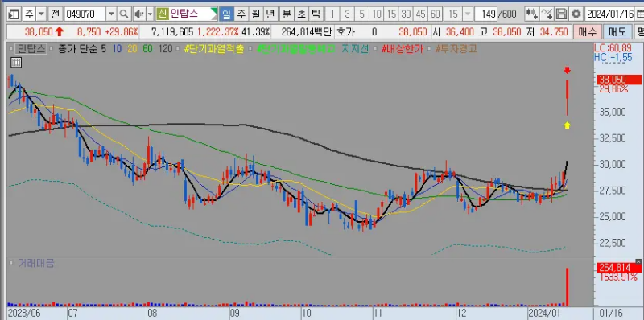Click the 거래대금 volume panel label
Screen dimensions: 644x320
pyautogui.click(x=35, y=264)
